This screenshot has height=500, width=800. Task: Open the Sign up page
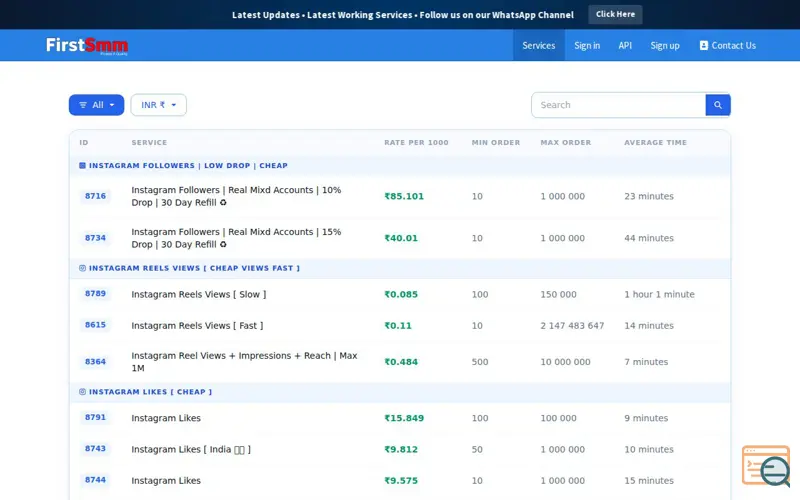click(665, 45)
